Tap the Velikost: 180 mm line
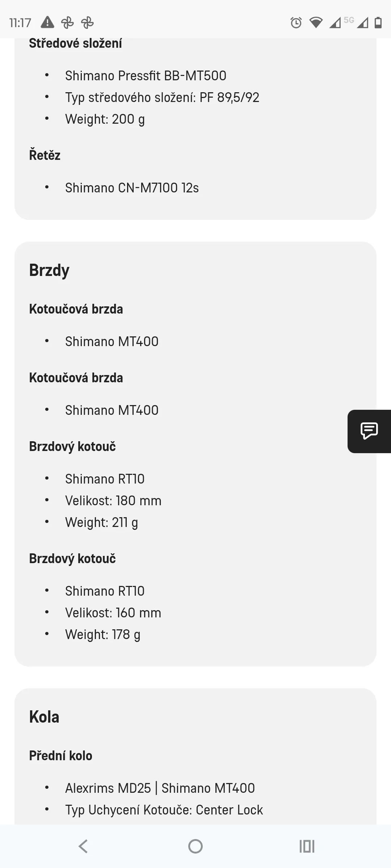Screen dimensions: 391x868 pyautogui.click(x=113, y=501)
